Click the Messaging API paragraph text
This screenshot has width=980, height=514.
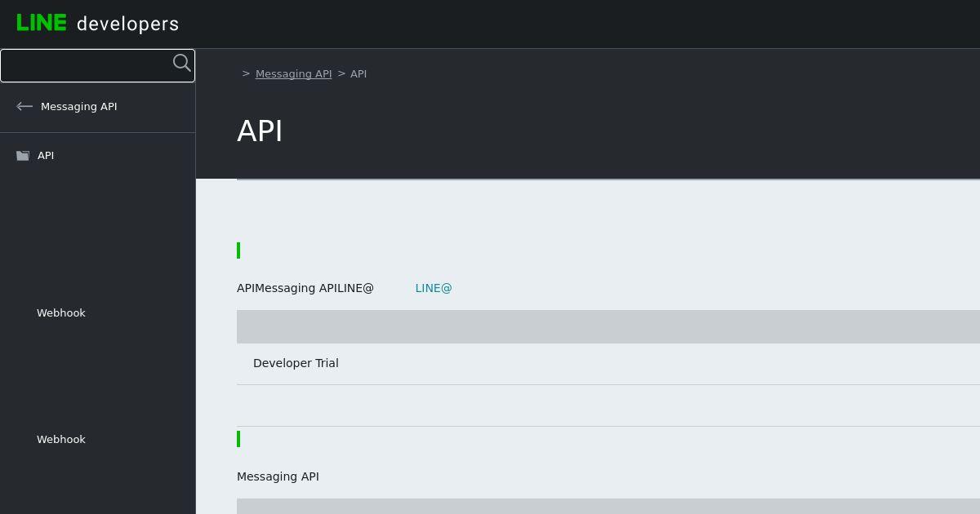tap(278, 476)
